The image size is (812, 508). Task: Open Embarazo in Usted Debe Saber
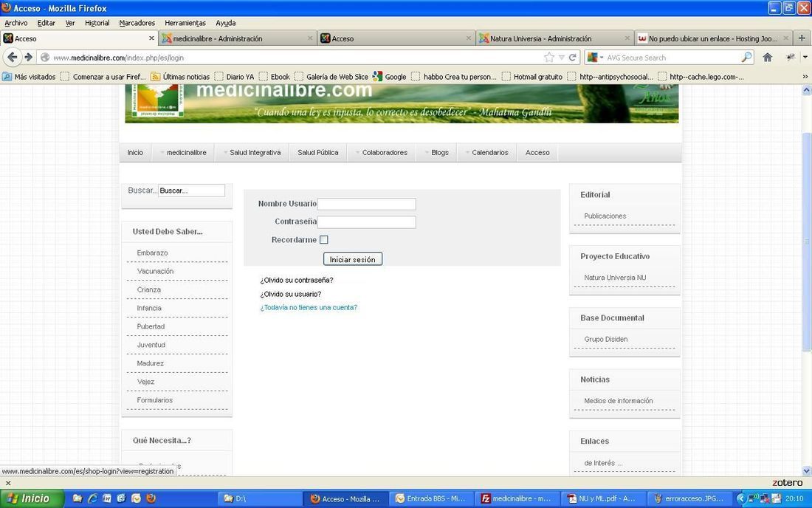coord(152,253)
